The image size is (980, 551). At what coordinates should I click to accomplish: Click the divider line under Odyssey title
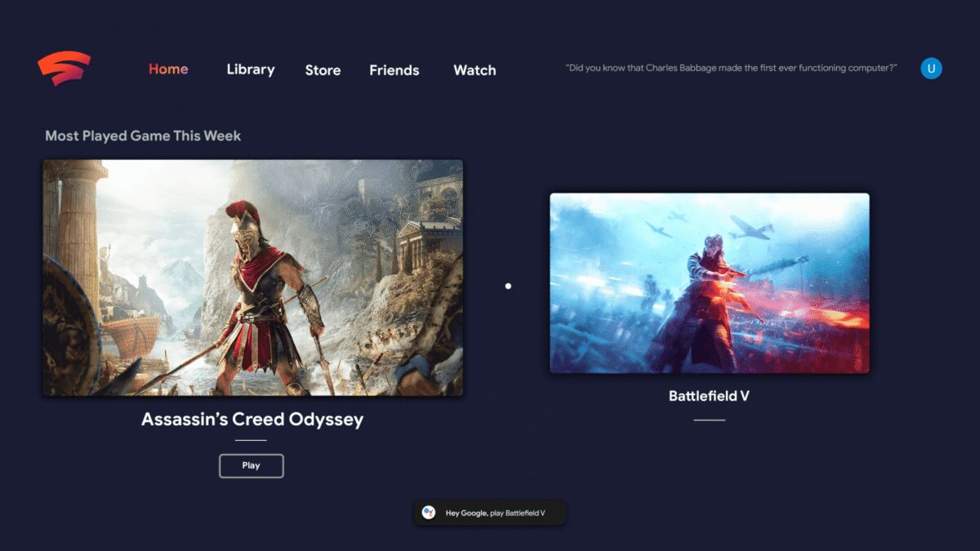pos(251,440)
